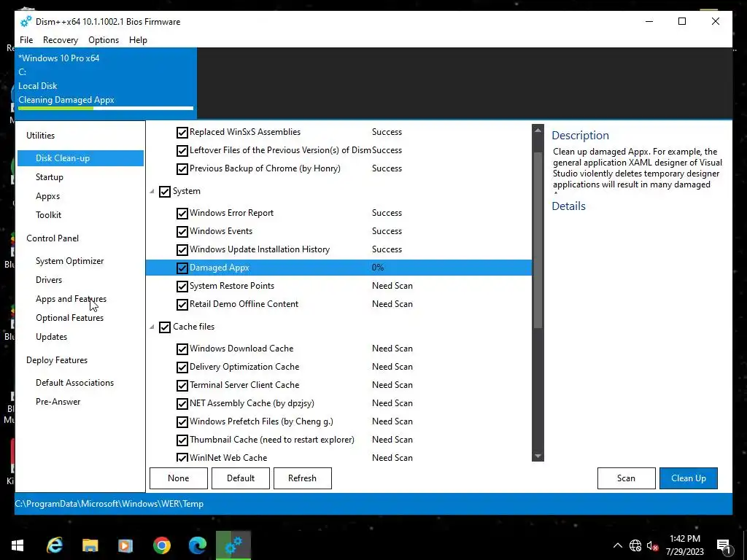Open Apps and Features
Screen dimensions: 747x560
(71, 299)
